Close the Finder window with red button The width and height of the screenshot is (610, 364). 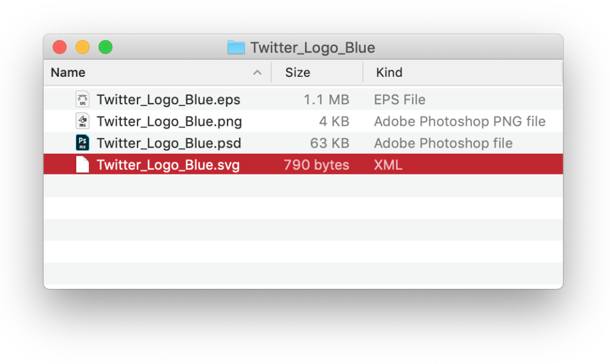60,47
